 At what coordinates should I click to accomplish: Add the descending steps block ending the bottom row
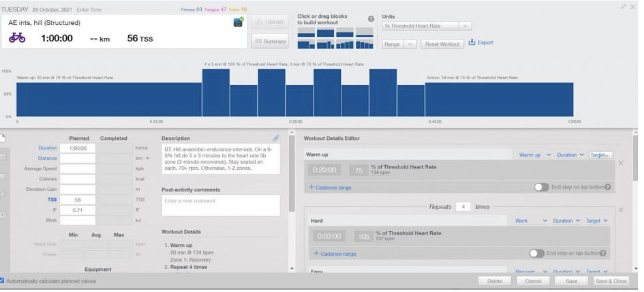tap(363, 44)
